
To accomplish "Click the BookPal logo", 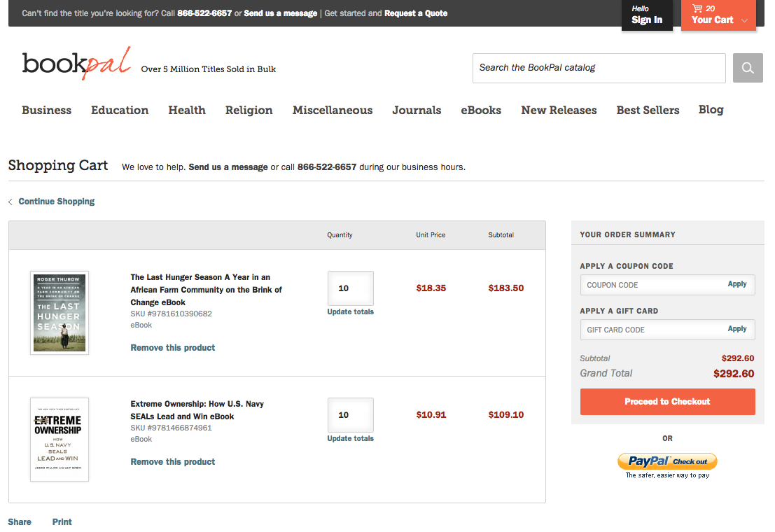I will click(x=76, y=63).
